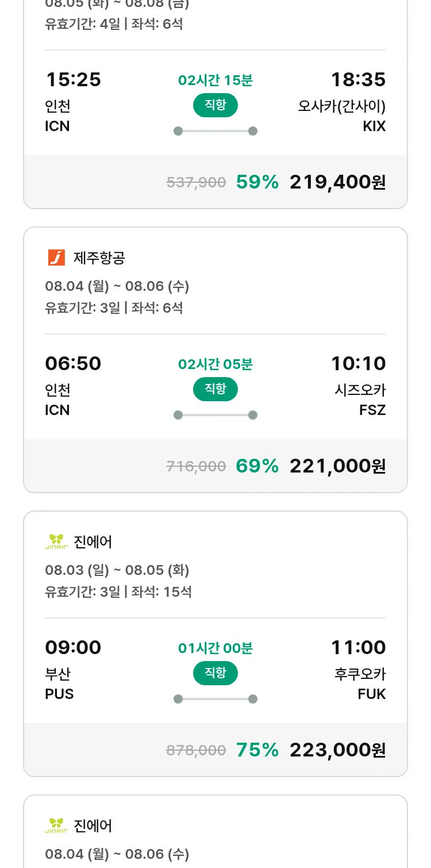Tap the 15:25 Incheon departure time
This screenshot has height=868, width=431.
73,80
